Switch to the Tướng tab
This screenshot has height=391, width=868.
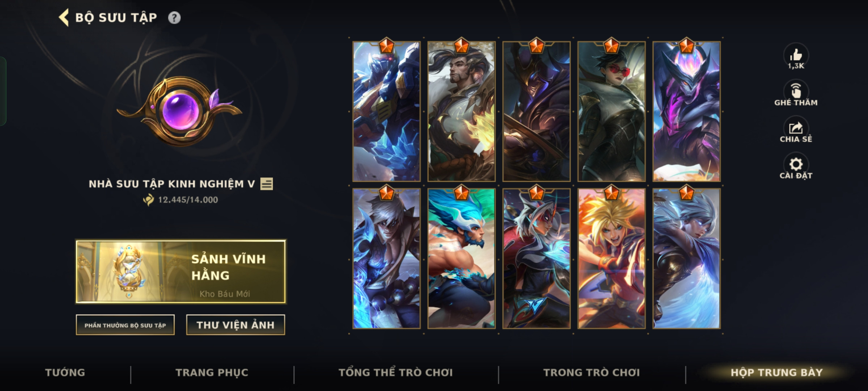point(65,373)
